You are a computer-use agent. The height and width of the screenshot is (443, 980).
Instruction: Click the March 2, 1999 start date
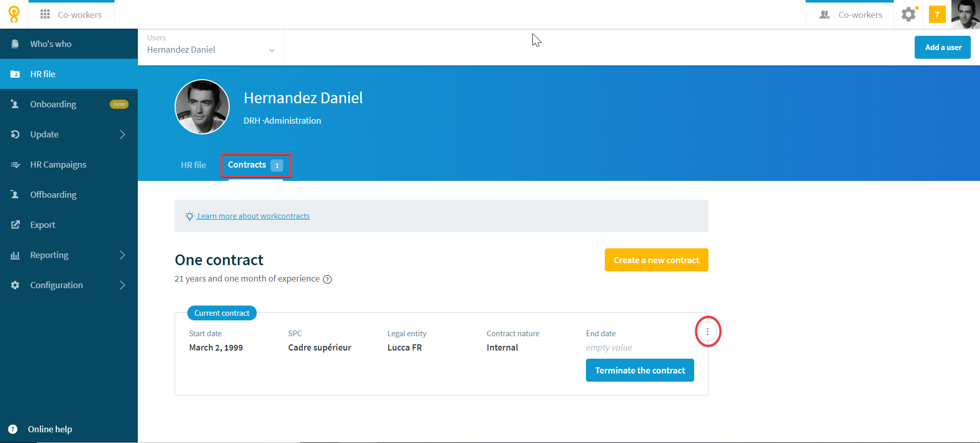pyautogui.click(x=216, y=347)
